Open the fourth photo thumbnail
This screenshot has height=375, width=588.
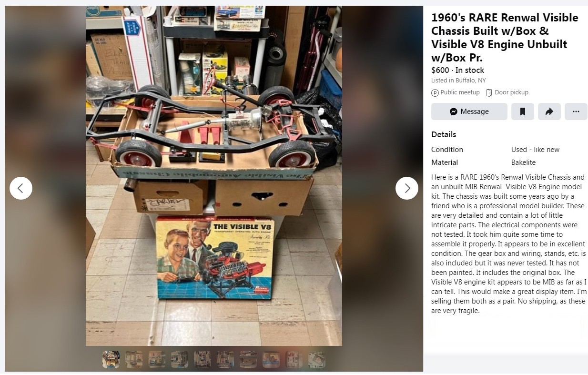point(180,359)
